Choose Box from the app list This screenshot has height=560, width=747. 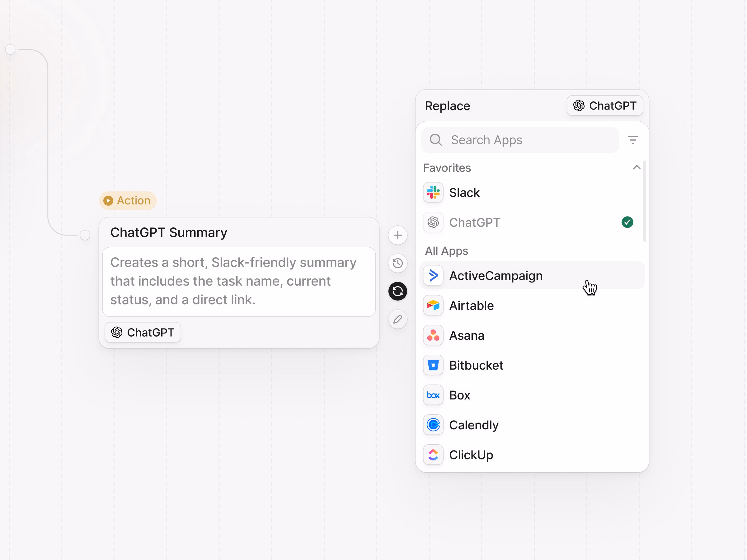(532, 395)
